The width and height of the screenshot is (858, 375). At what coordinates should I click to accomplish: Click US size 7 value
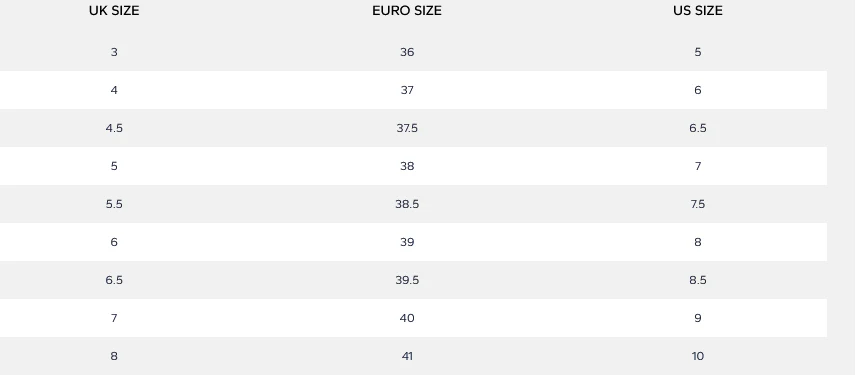coord(698,166)
